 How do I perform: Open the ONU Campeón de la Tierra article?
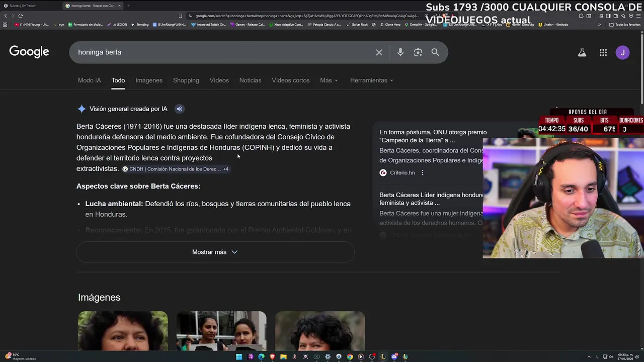tap(433, 136)
